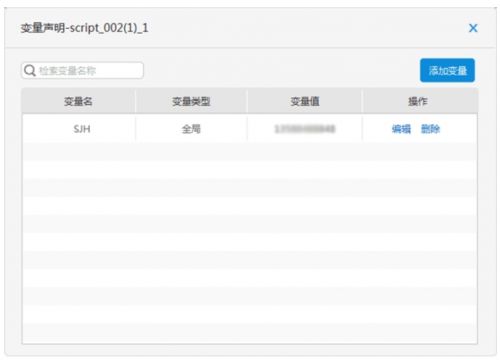
Task: Select the SJH variable name cell
Action: (x=79, y=129)
